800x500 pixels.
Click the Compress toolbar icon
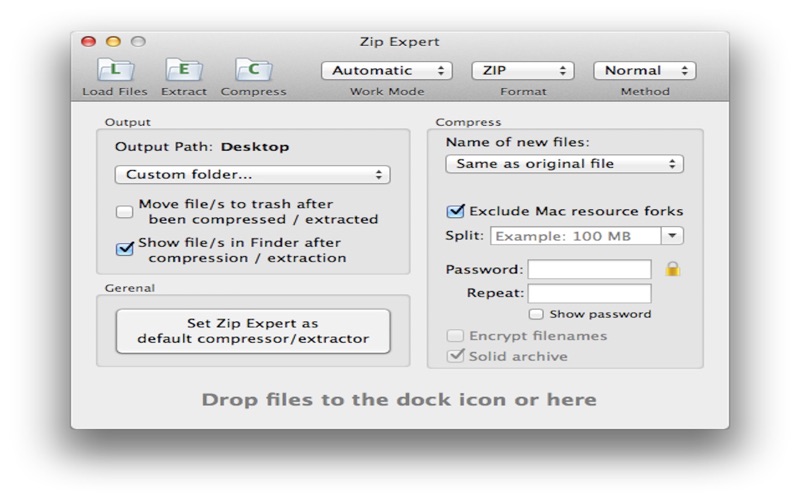coord(254,70)
